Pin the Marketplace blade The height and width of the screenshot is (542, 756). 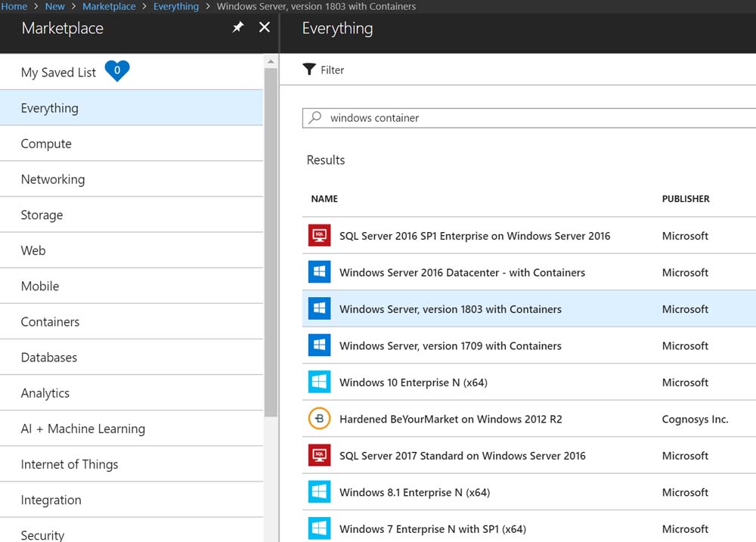coord(238,27)
